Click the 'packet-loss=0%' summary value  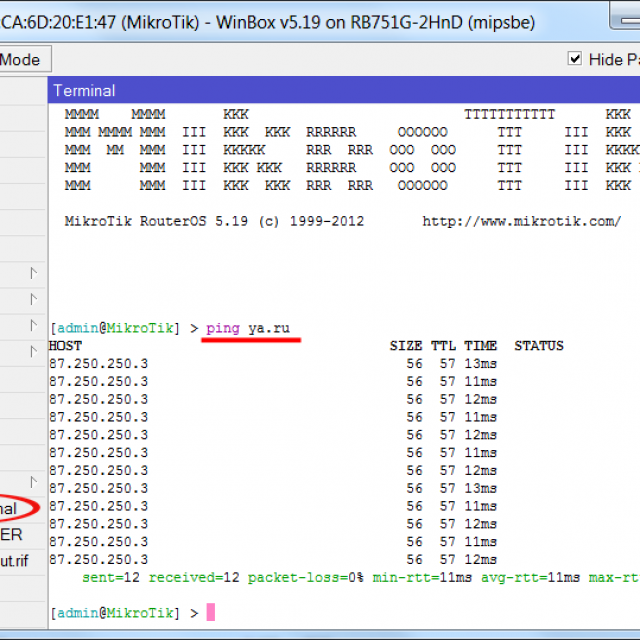coord(306,578)
